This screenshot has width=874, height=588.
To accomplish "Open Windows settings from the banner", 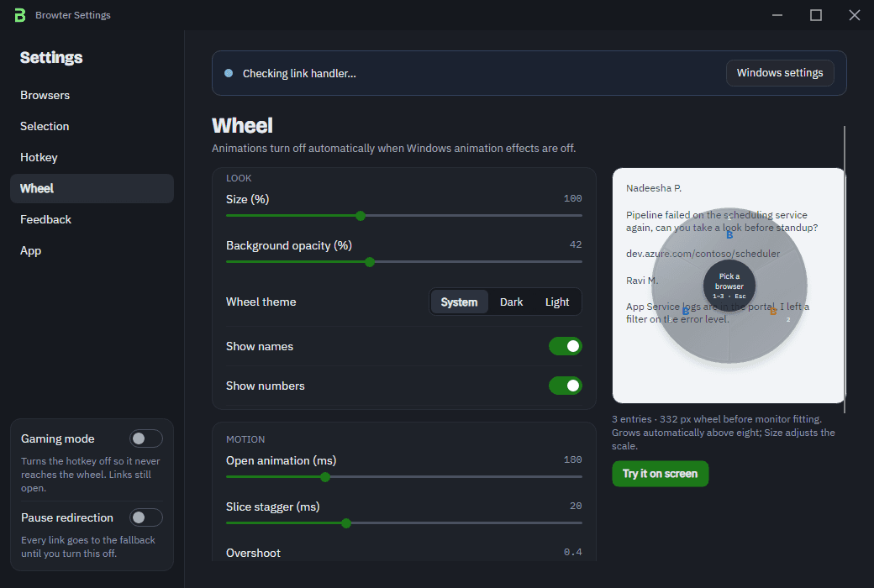I will click(x=780, y=73).
